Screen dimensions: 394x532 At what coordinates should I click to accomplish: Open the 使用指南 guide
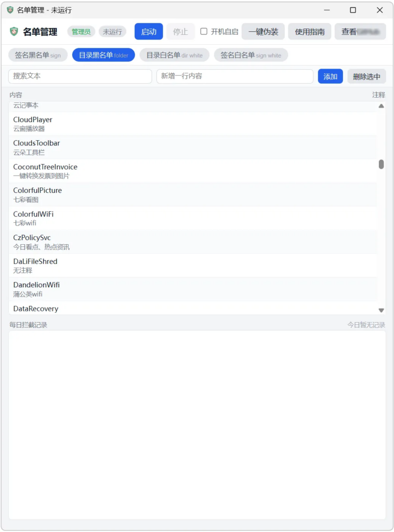[x=309, y=32]
